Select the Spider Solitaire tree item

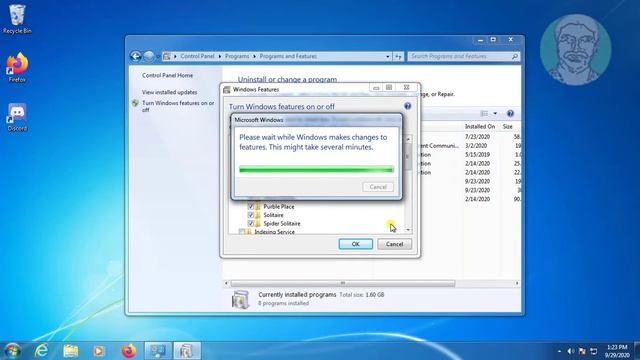pos(282,224)
